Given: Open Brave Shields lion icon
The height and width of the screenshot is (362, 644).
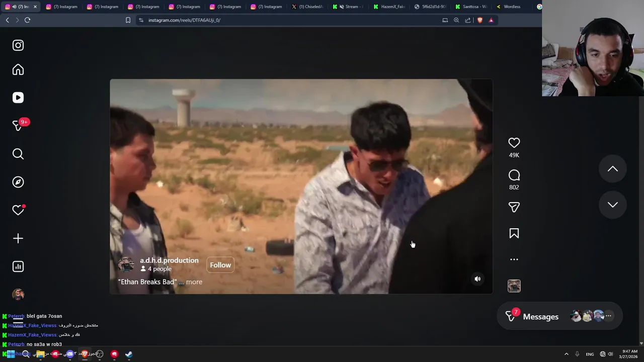Looking at the screenshot, I should [479, 20].
